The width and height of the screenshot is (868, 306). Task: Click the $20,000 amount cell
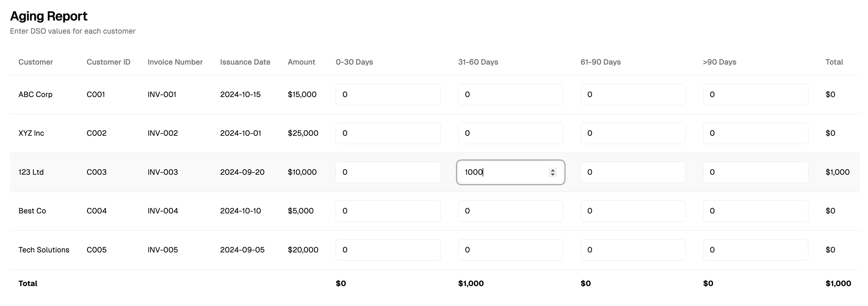pyautogui.click(x=303, y=250)
